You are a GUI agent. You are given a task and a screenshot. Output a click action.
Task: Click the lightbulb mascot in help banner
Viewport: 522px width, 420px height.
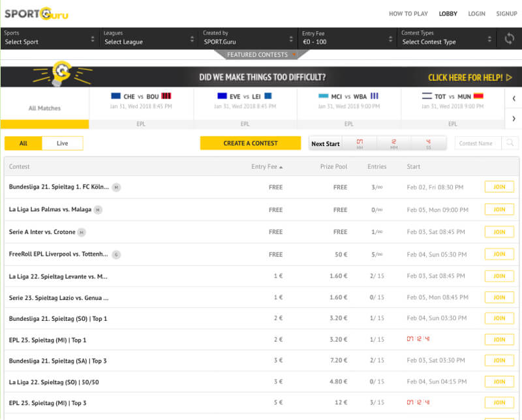pyautogui.click(x=62, y=74)
